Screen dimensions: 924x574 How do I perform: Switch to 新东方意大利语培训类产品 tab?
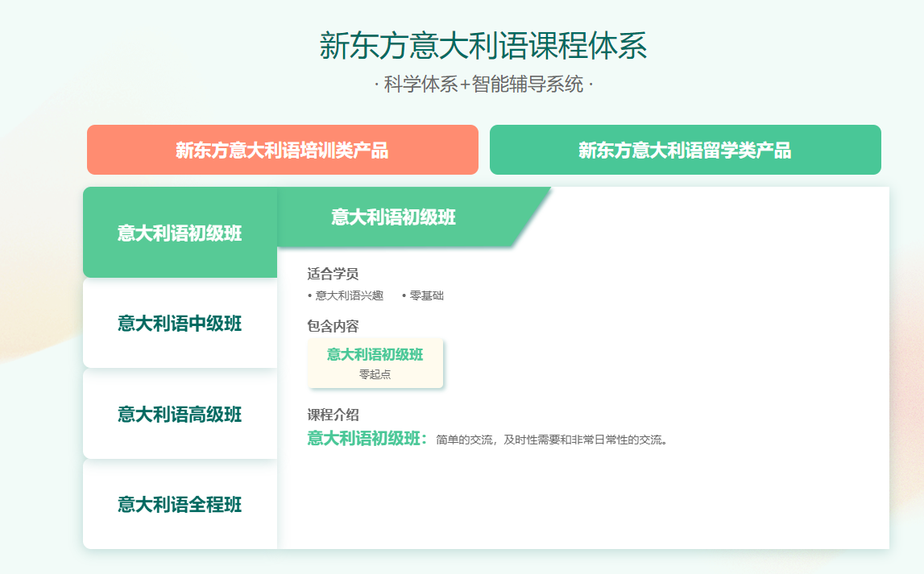(282, 150)
